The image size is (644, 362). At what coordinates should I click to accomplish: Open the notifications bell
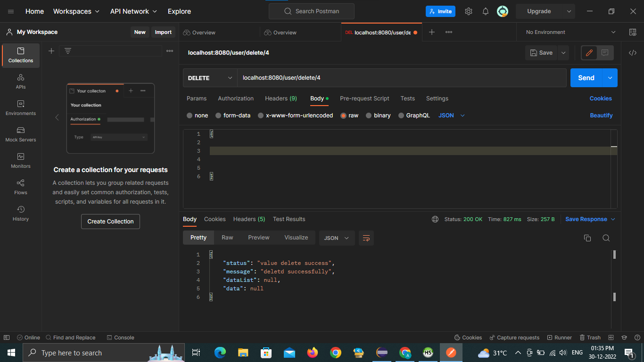486,11
